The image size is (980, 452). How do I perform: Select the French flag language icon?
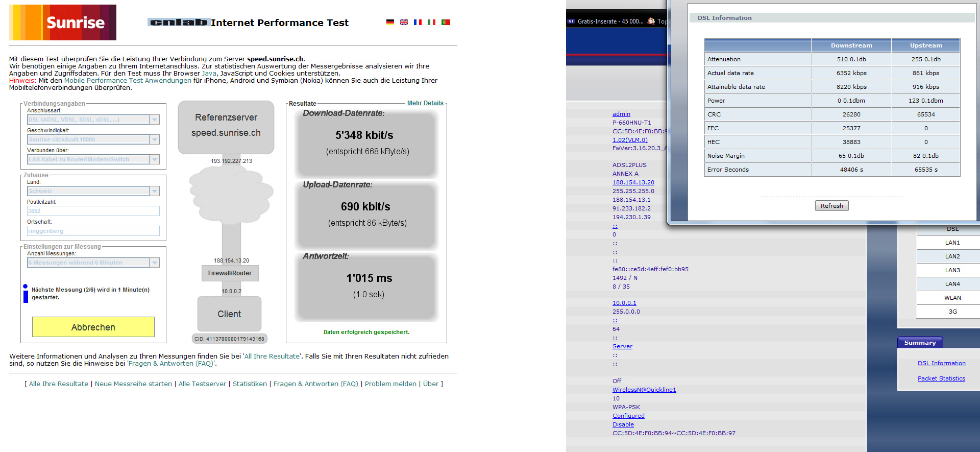tap(418, 22)
